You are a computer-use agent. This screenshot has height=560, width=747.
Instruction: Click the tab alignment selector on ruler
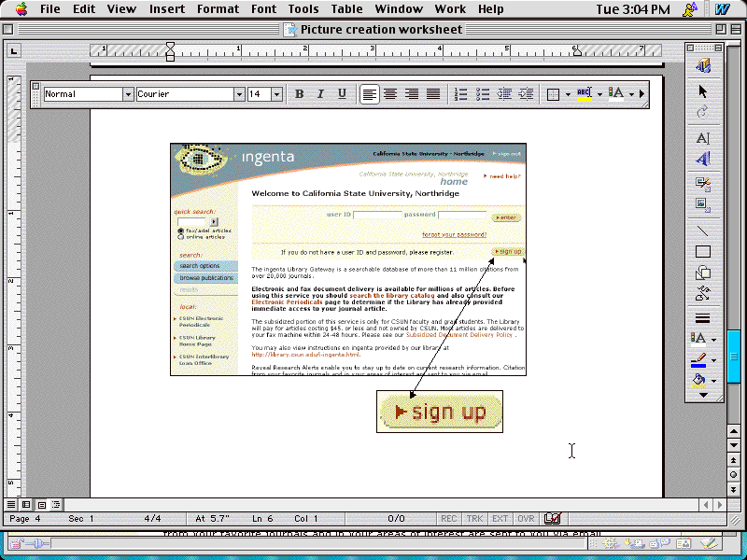(14, 50)
